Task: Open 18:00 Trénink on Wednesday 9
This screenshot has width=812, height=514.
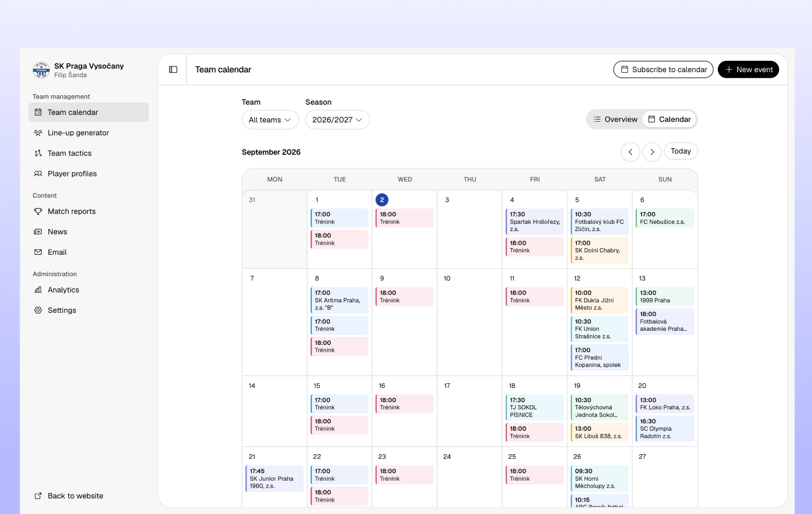Action: pyautogui.click(x=404, y=296)
